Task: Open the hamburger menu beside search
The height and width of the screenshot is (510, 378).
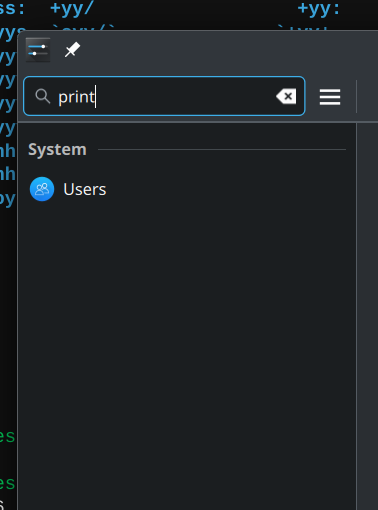Action: 330,97
